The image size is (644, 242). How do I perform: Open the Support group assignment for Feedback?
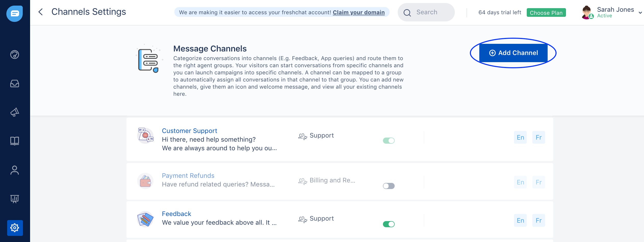point(321,218)
